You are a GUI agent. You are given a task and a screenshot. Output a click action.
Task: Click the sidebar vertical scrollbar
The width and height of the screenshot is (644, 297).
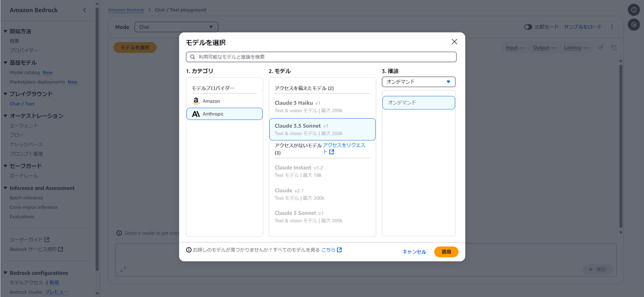[97, 138]
